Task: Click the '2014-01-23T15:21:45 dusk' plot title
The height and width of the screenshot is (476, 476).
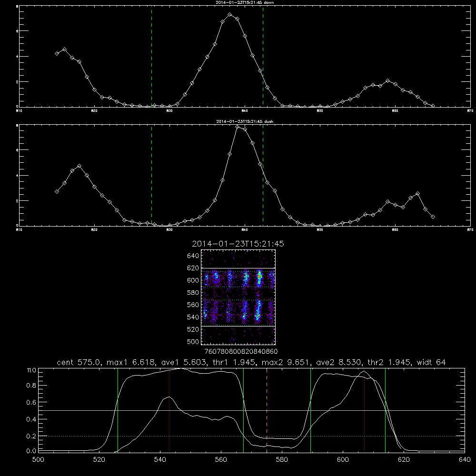Action: pos(245,121)
